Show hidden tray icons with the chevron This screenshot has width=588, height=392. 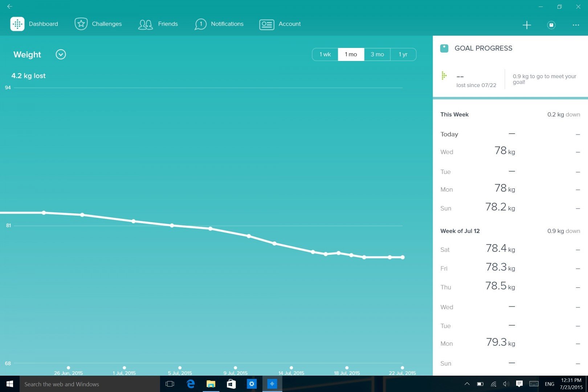[x=467, y=384]
